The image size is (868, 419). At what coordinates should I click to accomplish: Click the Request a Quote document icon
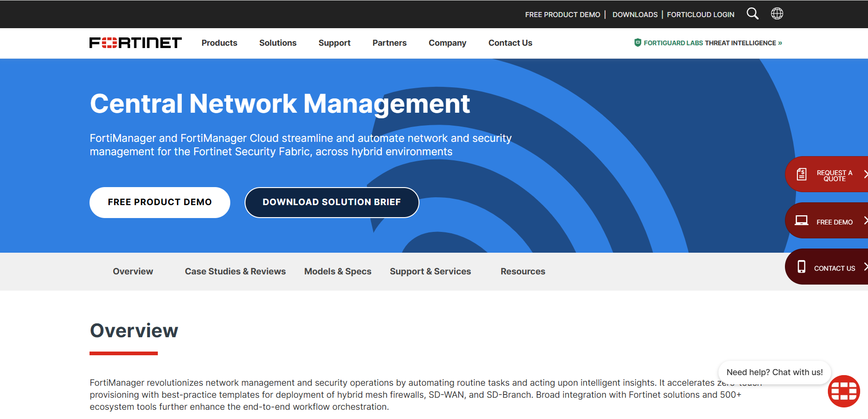pyautogui.click(x=802, y=174)
